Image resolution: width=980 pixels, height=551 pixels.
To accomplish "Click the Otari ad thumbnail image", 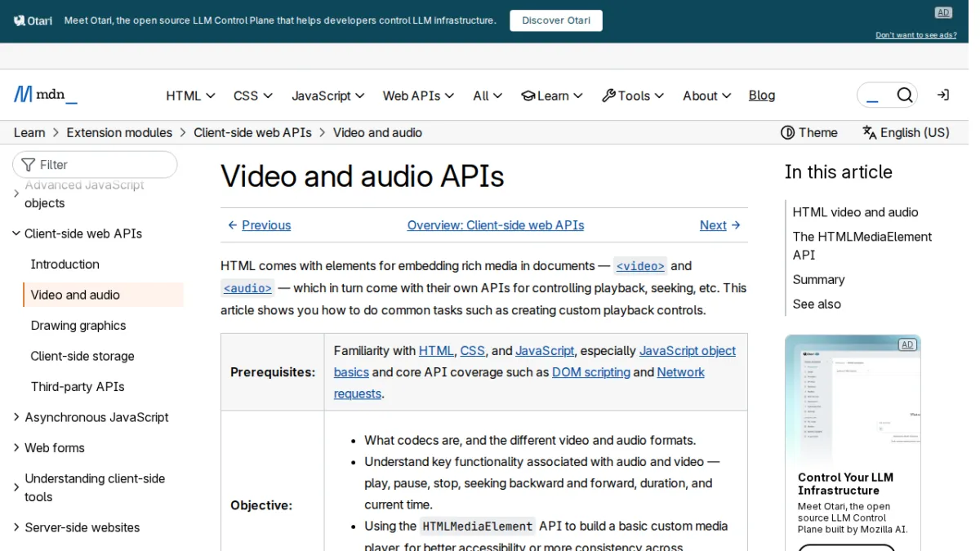I will click(853, 399).
